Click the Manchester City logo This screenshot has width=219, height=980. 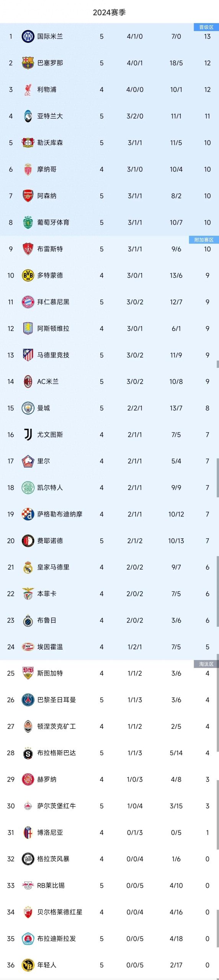(x=28, y=408)
